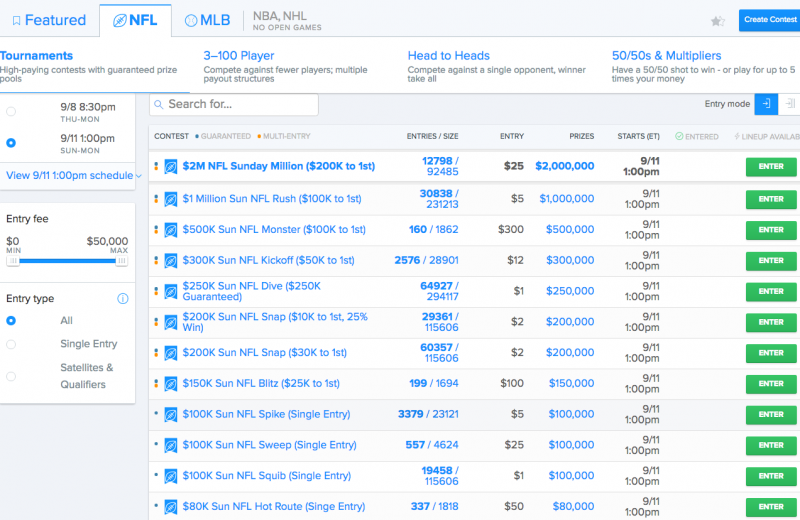Screen dimensions: 800x520
Task: Click the entry fee maximum slider handle
Action: (121, 261)
